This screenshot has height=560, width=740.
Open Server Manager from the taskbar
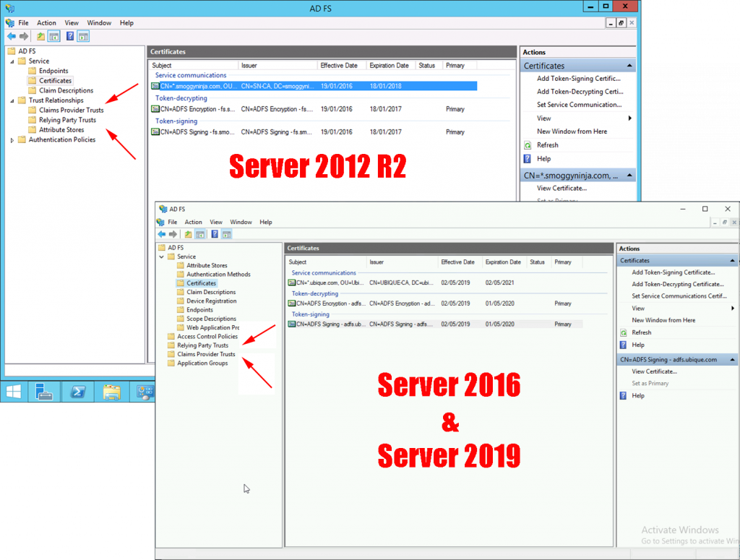pyautogui.click(x=43, y=392)
